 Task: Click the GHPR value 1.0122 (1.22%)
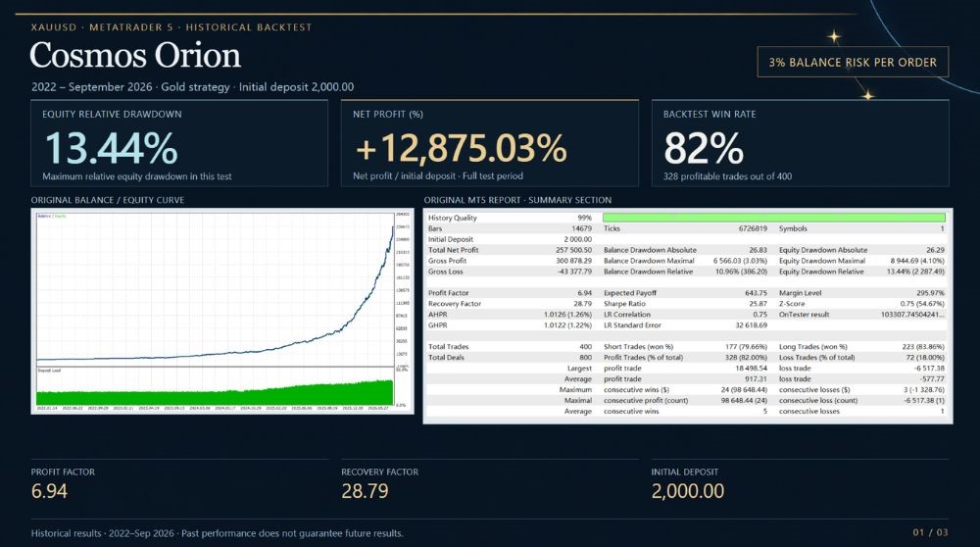pos(567,325)
